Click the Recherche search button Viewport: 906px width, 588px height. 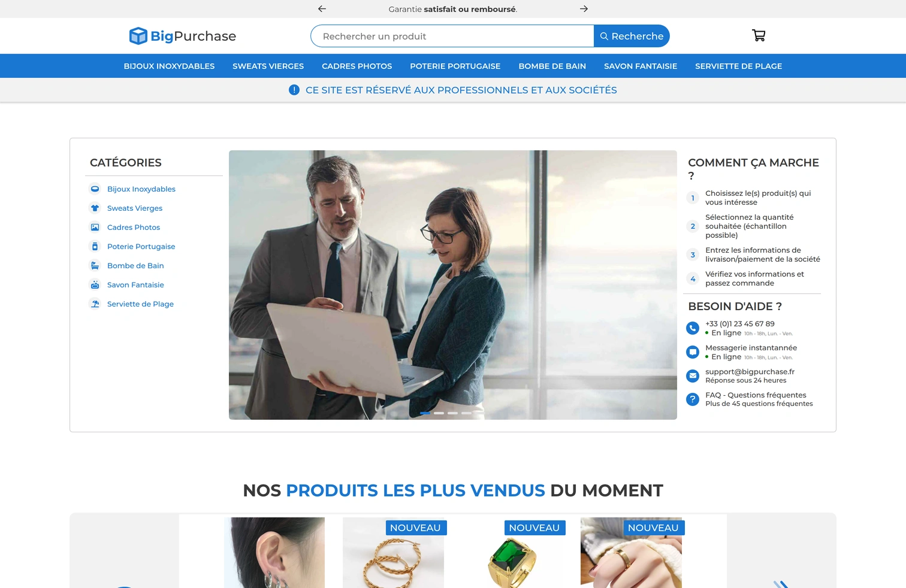click(x=632, y=36)
